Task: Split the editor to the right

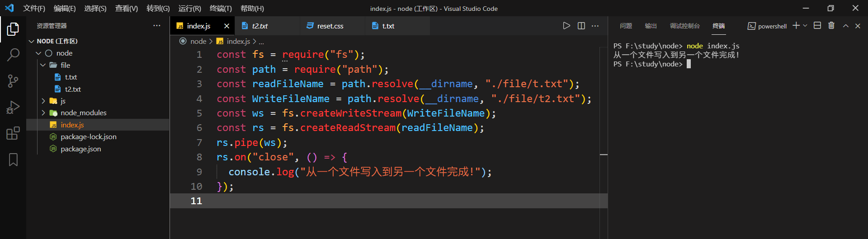Action: pos(581,26)
